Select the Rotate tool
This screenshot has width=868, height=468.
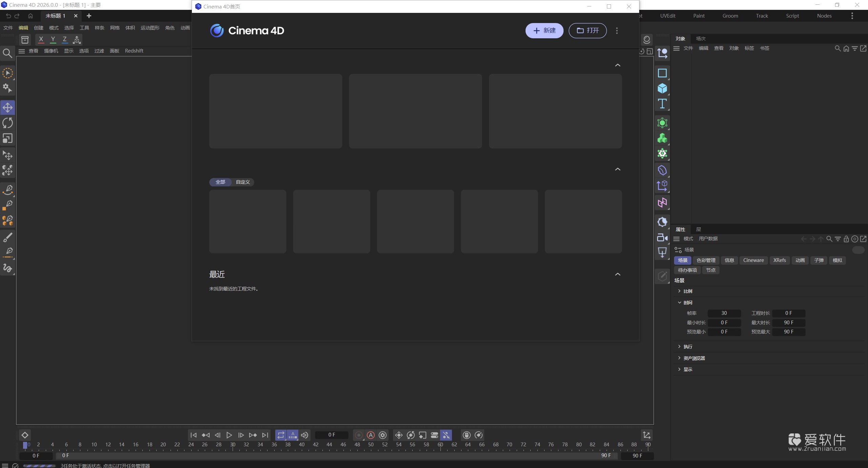click(x=7, y=123)
